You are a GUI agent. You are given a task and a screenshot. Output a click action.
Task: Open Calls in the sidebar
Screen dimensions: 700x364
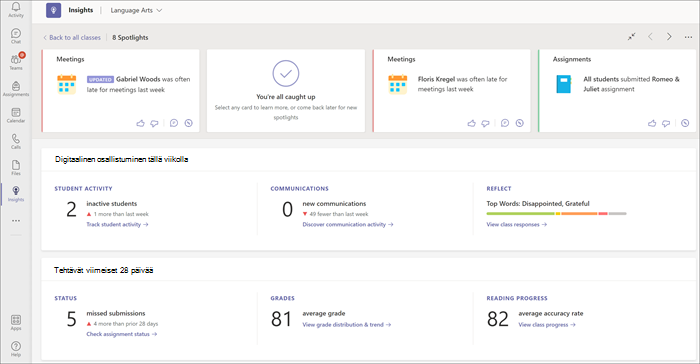point(16,141)
